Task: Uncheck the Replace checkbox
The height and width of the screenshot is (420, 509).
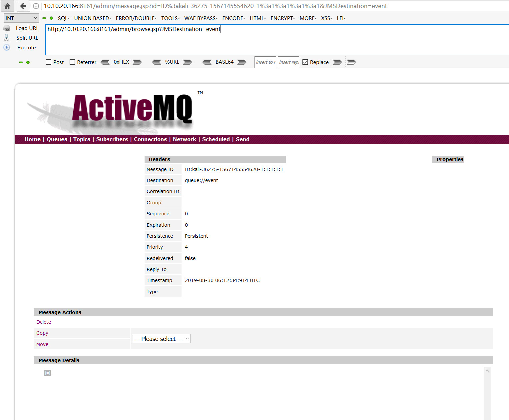Action: [305, 62]
